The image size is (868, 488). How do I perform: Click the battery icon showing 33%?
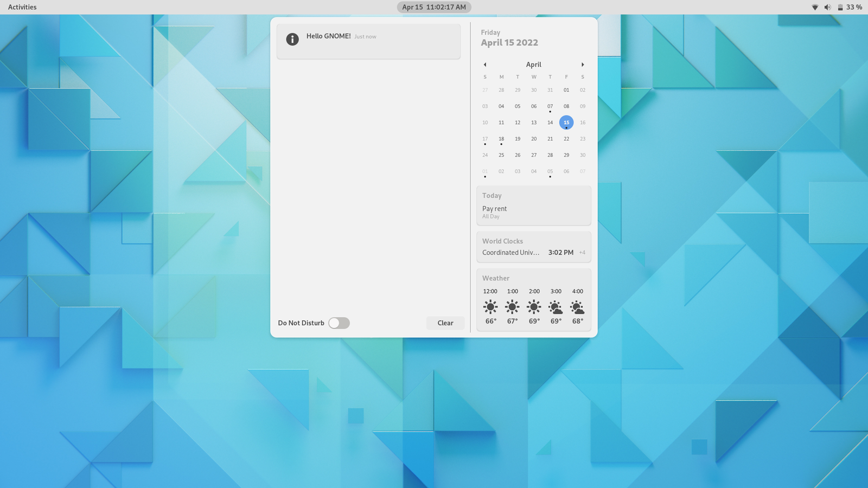point(841,7)
